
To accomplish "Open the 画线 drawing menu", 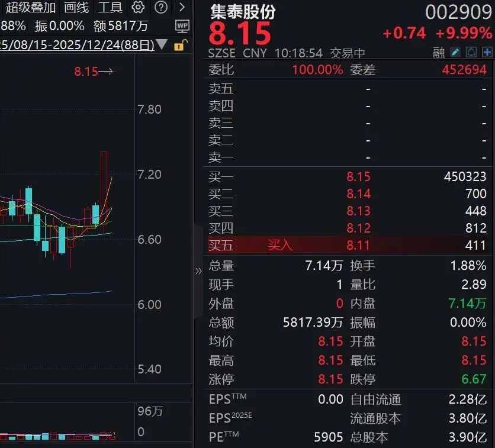I will point(76,8).
